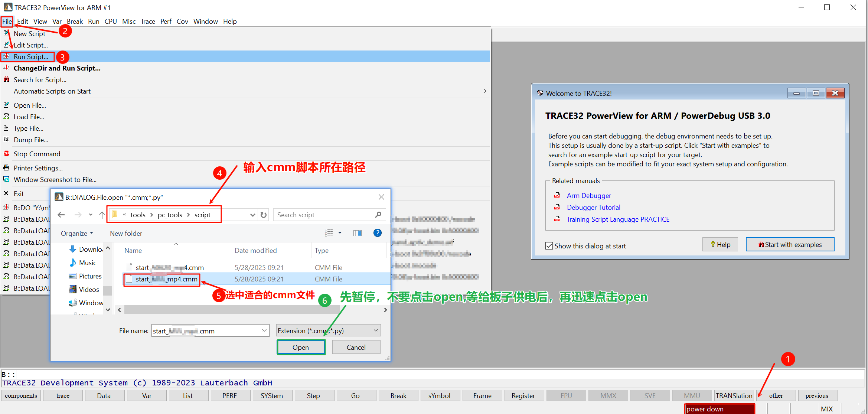Click the refresh icon in file dialog
The width and height of the screenshot is (868, 414).
[264, 215]
